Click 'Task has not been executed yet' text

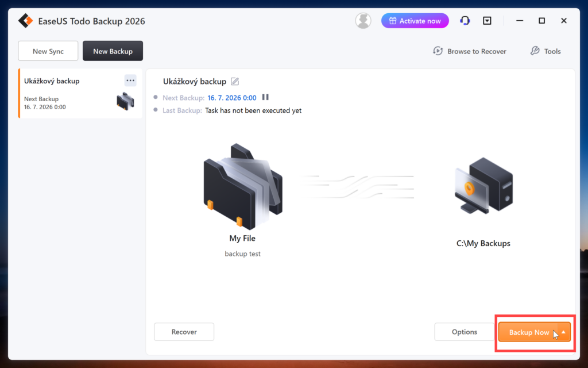[x=253, y=110]
